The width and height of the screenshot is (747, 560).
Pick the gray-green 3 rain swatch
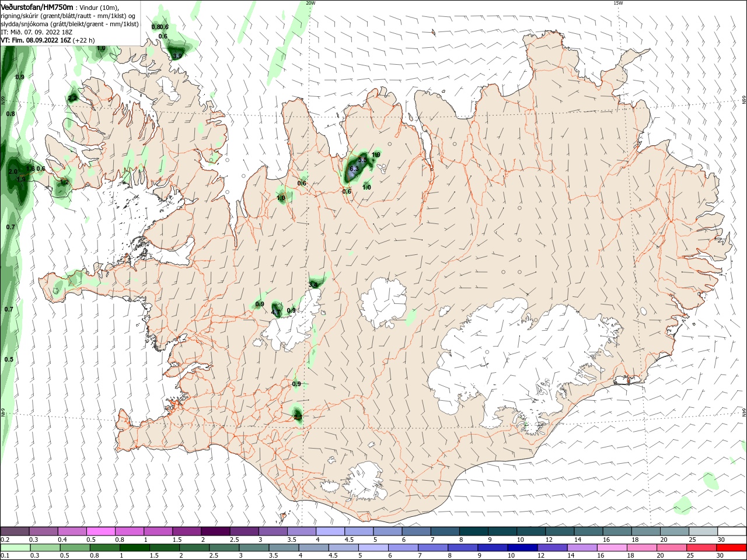click(x=254, y=548)
